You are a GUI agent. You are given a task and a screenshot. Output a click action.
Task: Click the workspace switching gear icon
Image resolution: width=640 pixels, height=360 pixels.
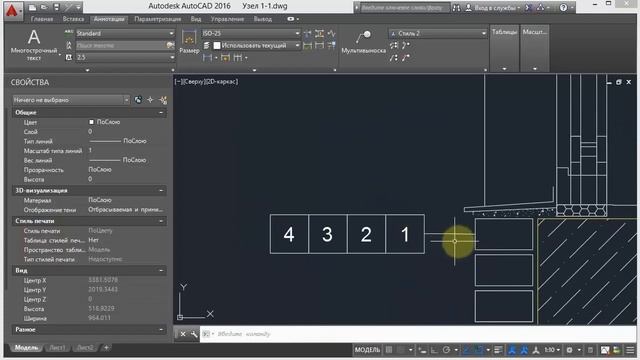(569, 350)
